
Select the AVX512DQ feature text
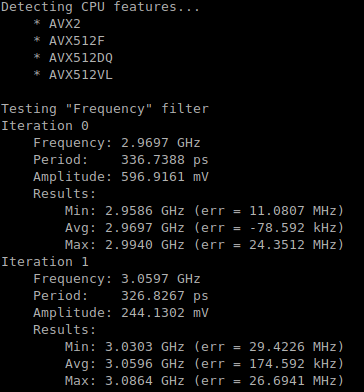73,58
